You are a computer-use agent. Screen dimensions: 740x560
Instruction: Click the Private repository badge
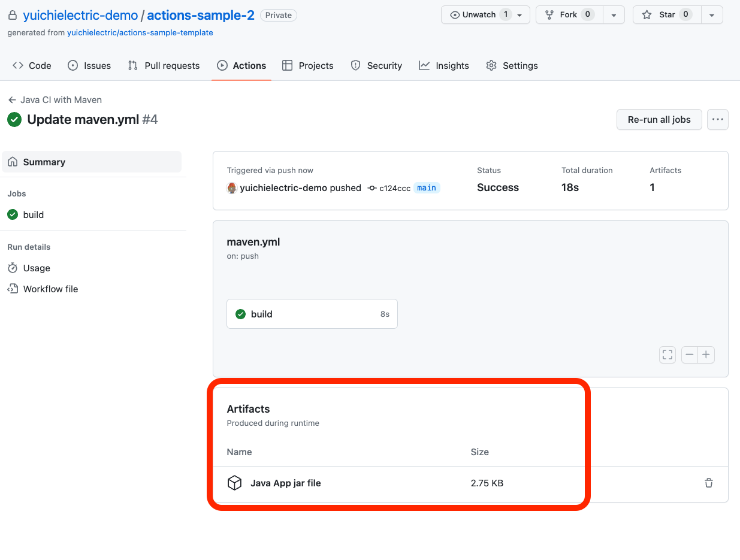(x=279, y=15)
